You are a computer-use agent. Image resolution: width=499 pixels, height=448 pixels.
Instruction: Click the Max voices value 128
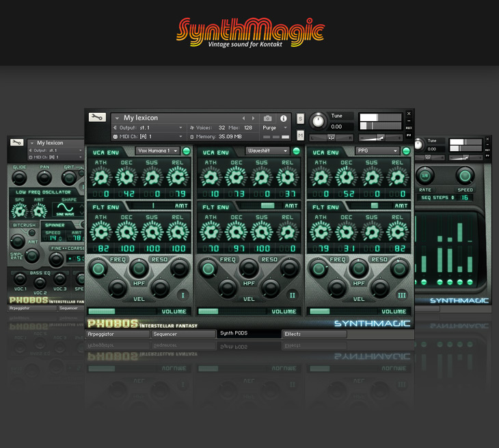point(248,128)
